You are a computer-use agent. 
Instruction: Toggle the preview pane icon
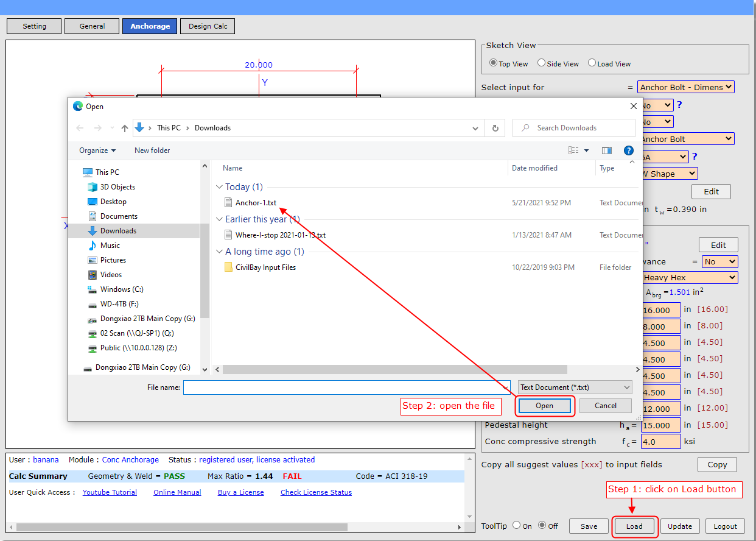[606, 150]
